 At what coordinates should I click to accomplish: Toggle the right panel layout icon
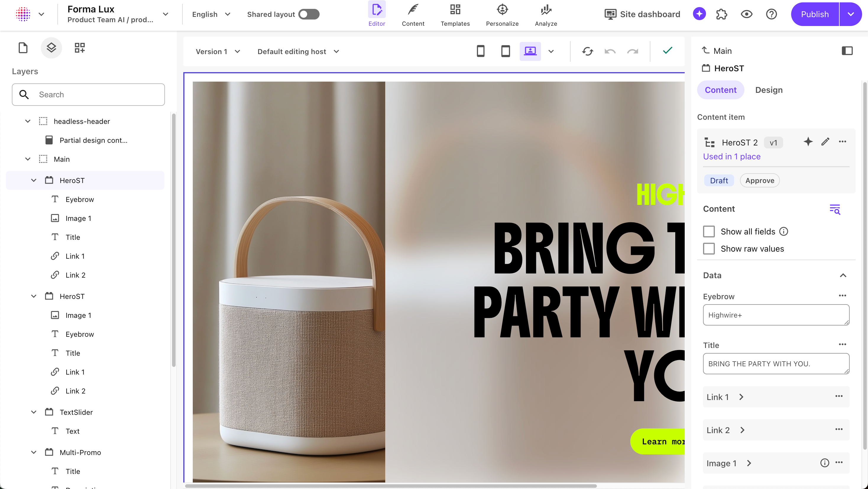pyautogui.click(x=847, y=51)
